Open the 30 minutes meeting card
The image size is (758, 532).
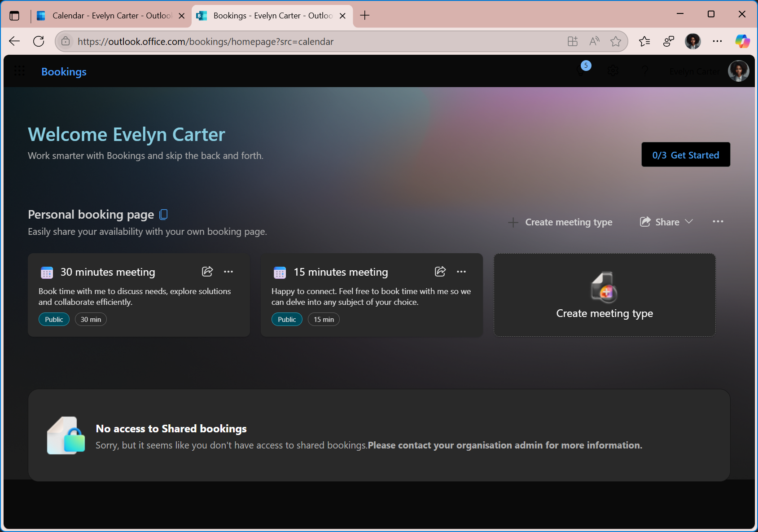point(139,295)
